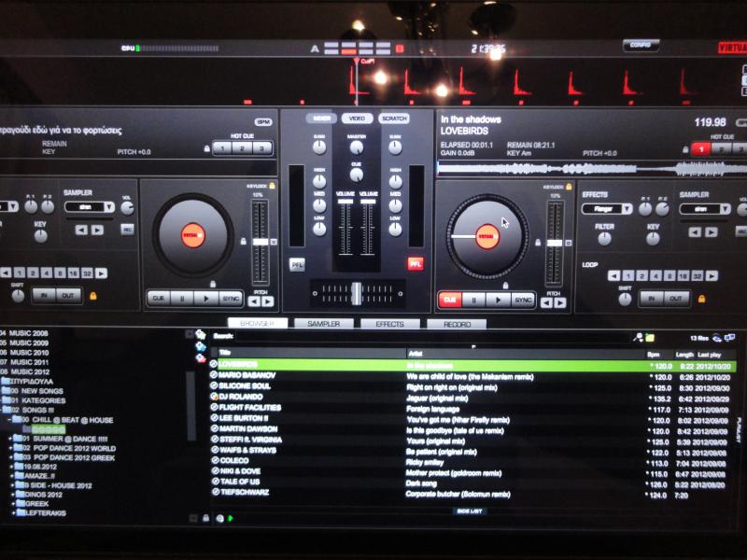Open the EFFECTS tab
Viewport: 747px width, 560px height.
coord(389,324)
